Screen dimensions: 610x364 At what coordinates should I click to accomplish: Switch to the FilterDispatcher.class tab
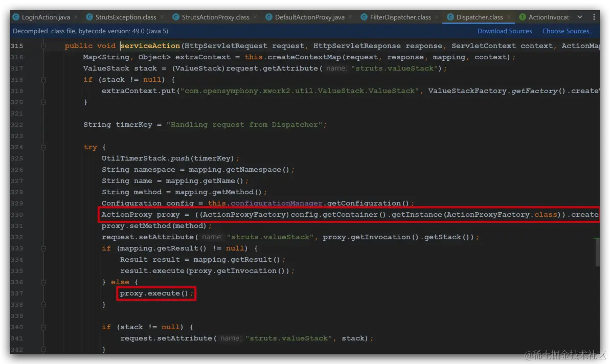[x=400, y=17]
